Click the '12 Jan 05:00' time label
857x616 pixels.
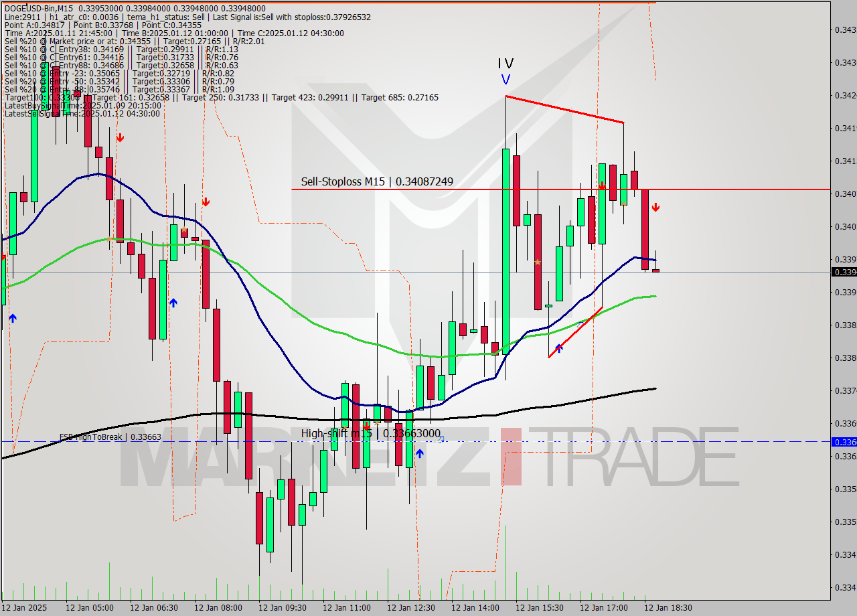pyautogui.click(x=90, y=608)
